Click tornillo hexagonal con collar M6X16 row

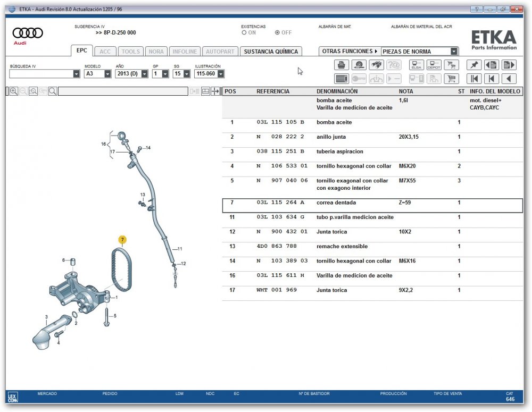pos(372,264)
